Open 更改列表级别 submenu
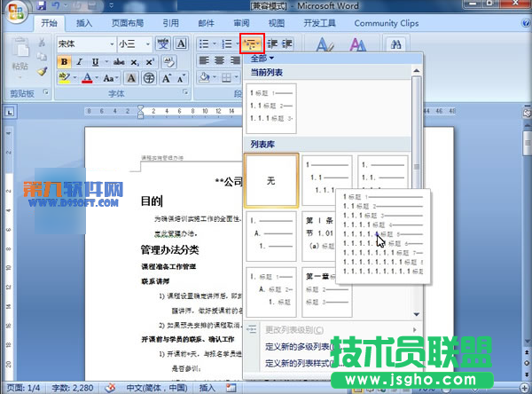This screenshot has width=532, height=394. point(332,329)
